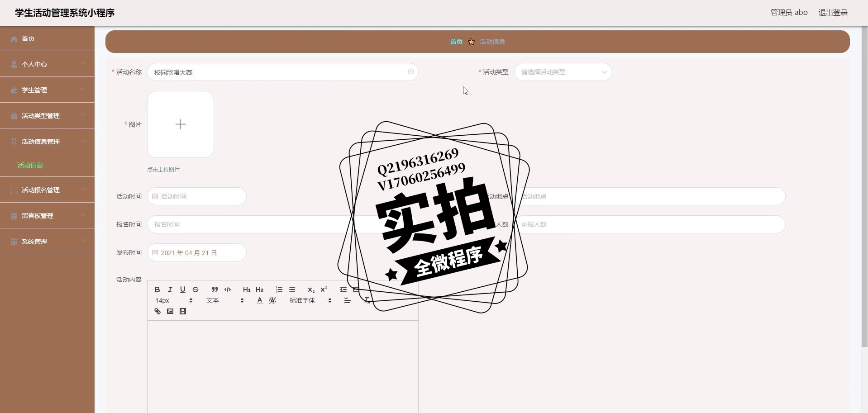
Task: Select the 活动信息 submenu item
Action: pos(48,165)
